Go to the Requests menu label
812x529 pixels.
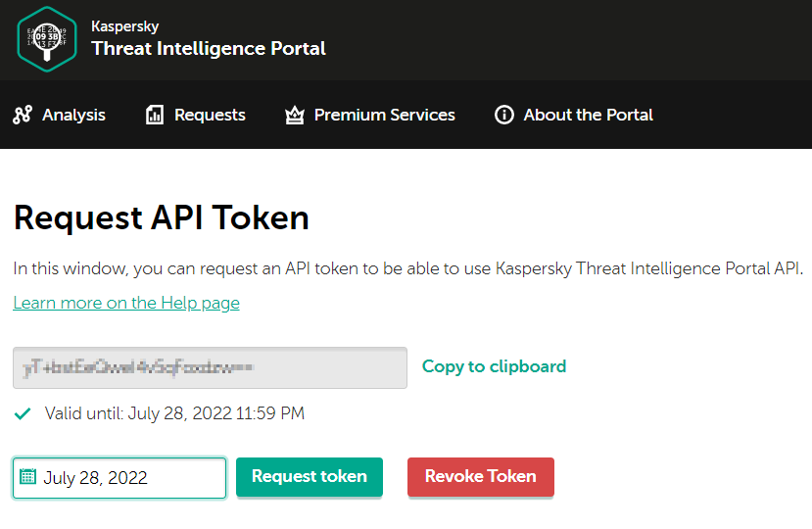click(210, 115)
